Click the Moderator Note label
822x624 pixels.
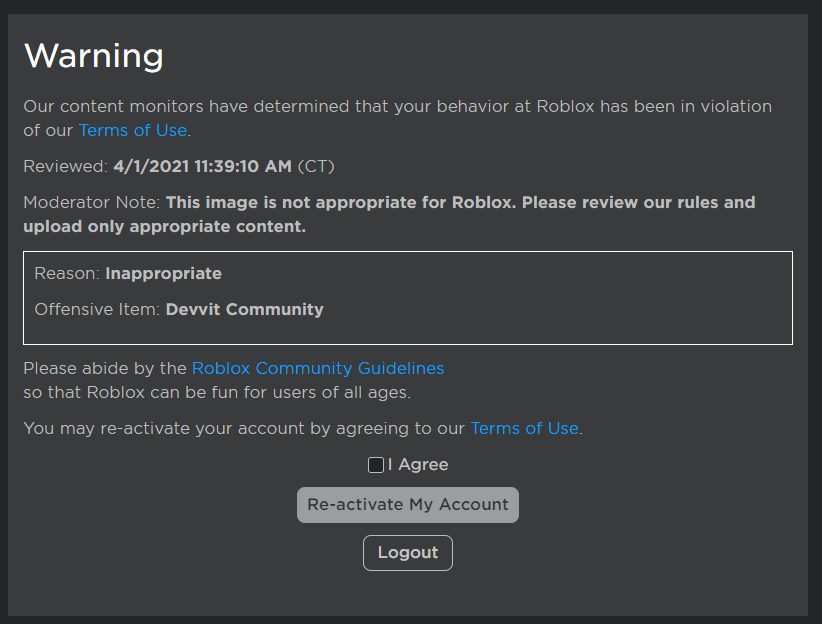91,202
